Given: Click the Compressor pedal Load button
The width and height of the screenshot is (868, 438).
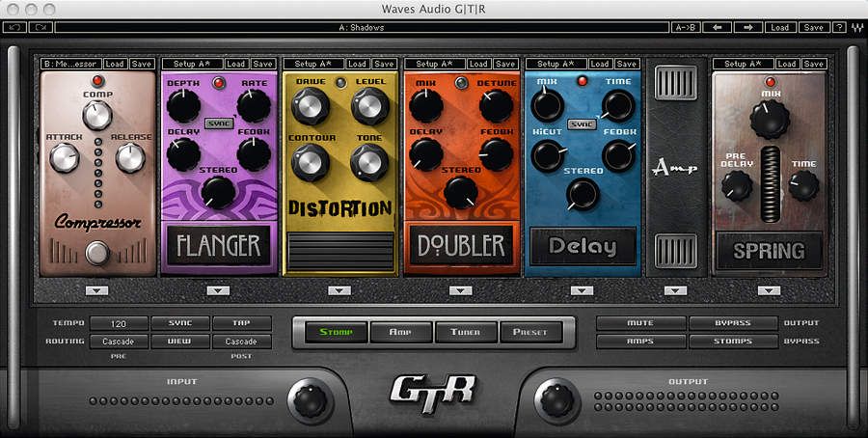Looking at the screenshot, I should (x=115, y=64).
